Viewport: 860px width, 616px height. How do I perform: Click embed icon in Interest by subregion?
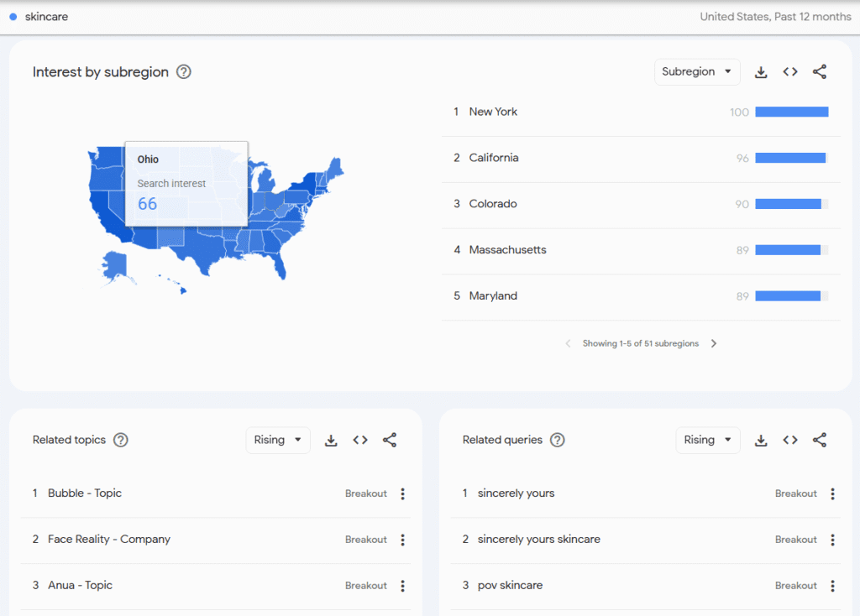[790, 72]
